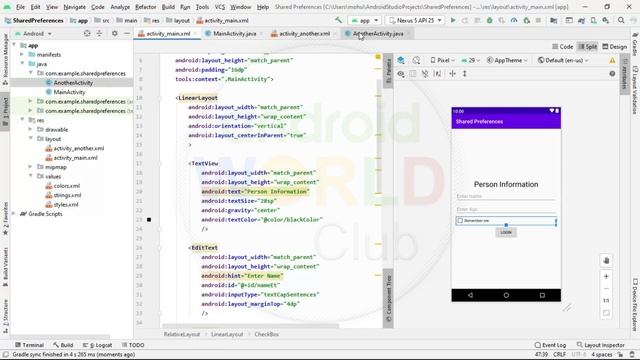Click the guidelines plus-cross icon
The image size is (640, 360).
[x=452, y=74]
